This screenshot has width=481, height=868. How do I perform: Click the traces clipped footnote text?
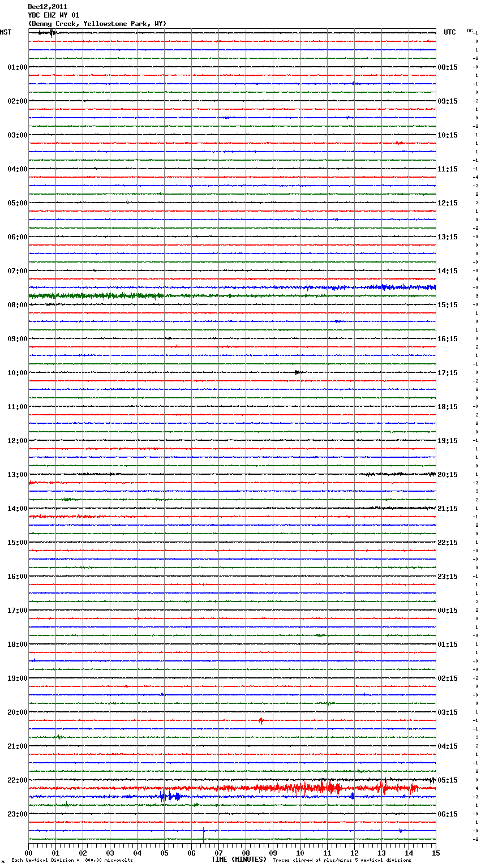tap(342, 861)
